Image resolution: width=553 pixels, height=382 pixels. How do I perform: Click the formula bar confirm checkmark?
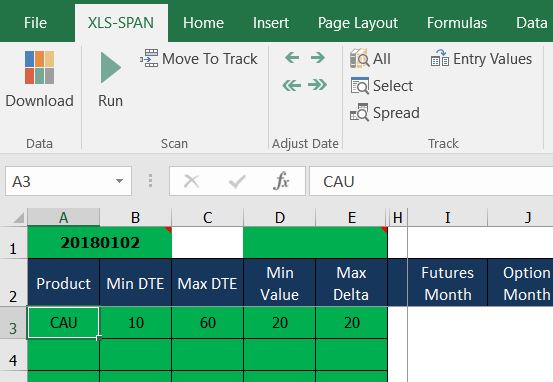pyautogui.click(x=237, y=181)
